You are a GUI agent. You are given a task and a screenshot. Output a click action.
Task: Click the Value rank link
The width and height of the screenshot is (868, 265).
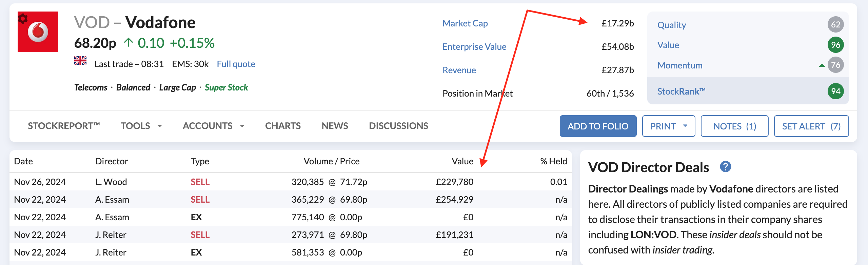click(668, 45)
